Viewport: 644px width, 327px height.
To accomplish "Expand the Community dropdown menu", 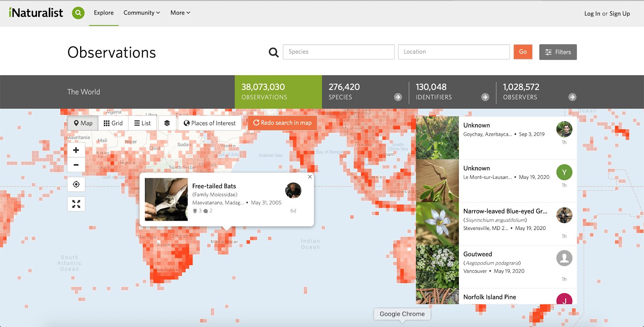I will (x=142, y=13).
